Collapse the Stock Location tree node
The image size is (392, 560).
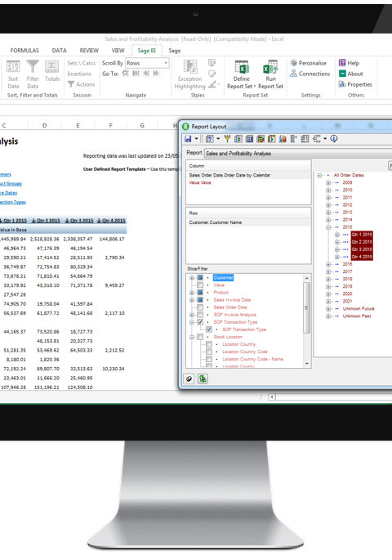pyautogui.click(x=192, y=337)
